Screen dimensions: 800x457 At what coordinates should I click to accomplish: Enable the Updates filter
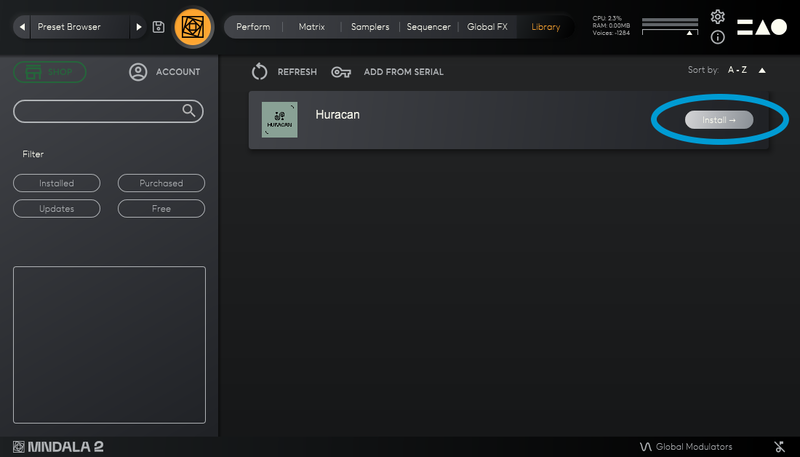[x=57, y=209]
